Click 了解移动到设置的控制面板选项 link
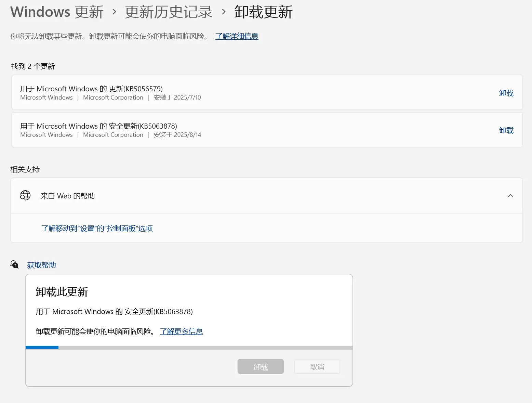Screen dimensions: 532x403 [97, 228]
